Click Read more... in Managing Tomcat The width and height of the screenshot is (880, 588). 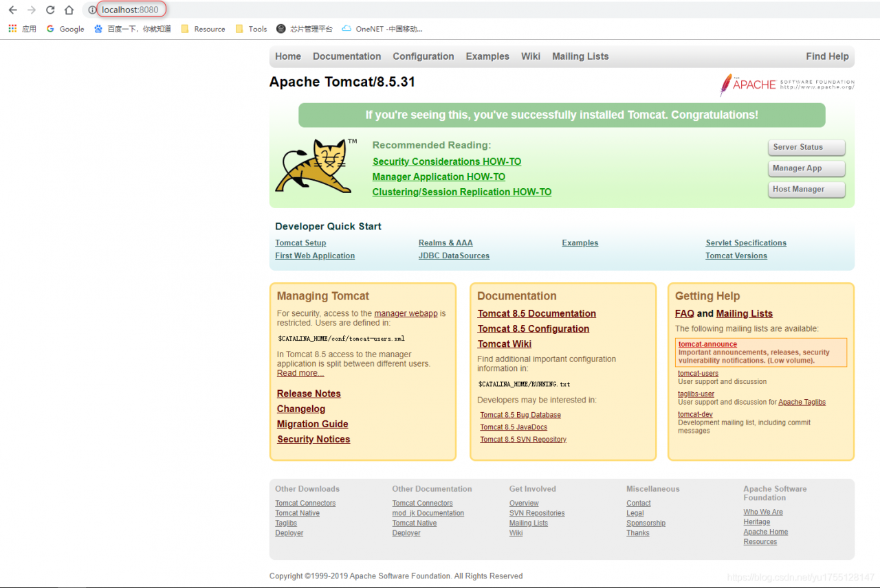click(300, 373)
